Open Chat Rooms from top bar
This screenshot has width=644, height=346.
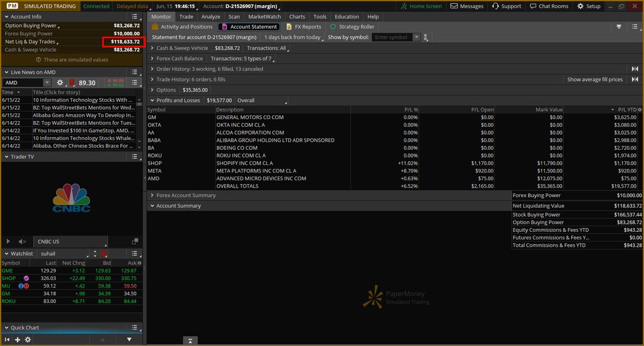point(548,6)
